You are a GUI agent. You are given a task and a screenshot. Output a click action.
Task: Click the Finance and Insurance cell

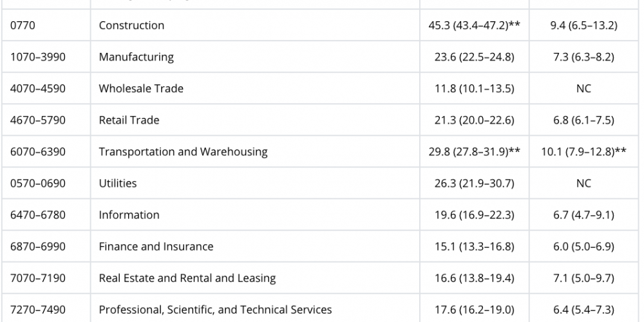click(156, 247)
